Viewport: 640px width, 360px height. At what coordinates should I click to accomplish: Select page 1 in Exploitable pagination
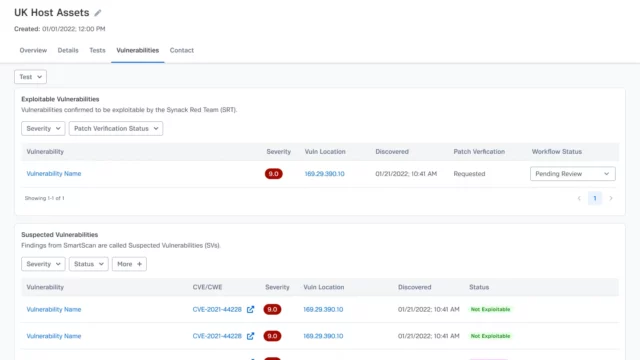click(595, 198)
